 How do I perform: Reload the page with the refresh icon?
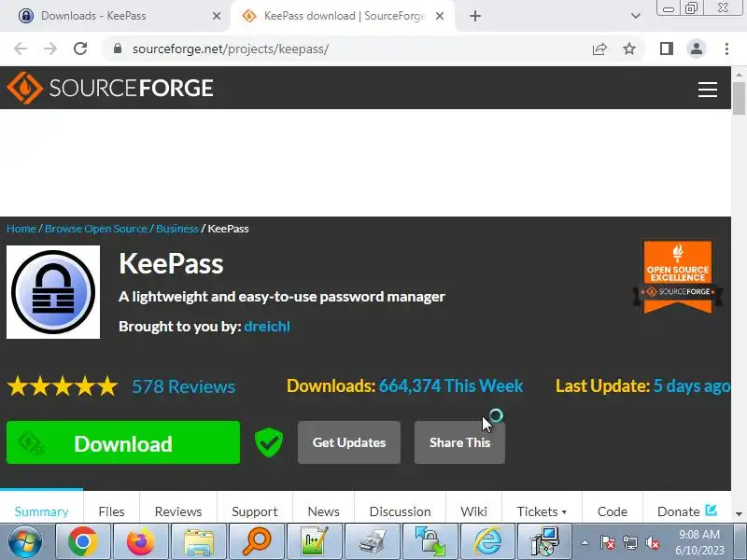tap(80, 49)
